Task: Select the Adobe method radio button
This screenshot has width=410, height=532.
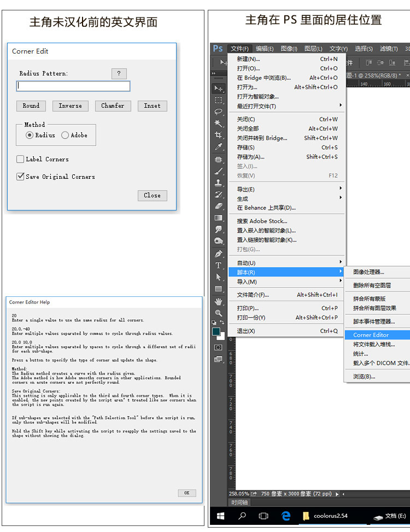Action: (x=65, y=135)
